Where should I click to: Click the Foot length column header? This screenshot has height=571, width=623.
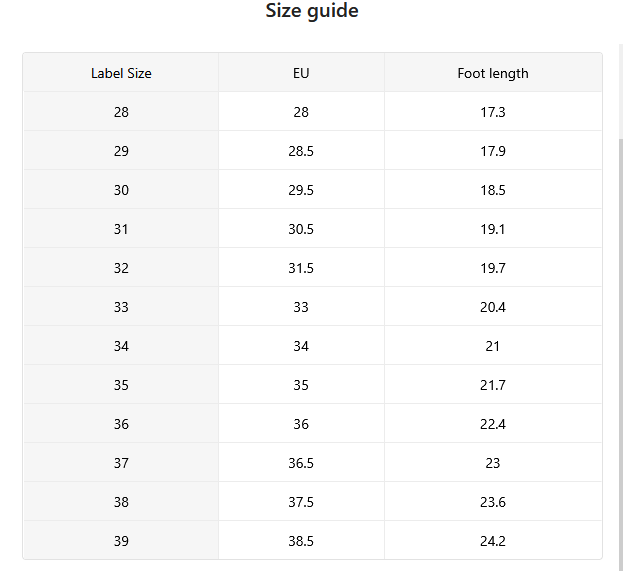point(493,74)
